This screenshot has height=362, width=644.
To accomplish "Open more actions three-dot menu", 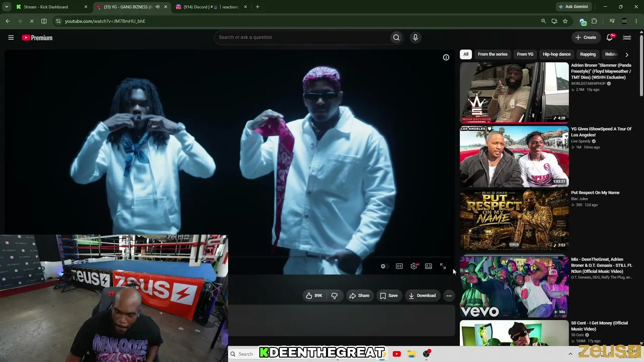I will 449,296.
